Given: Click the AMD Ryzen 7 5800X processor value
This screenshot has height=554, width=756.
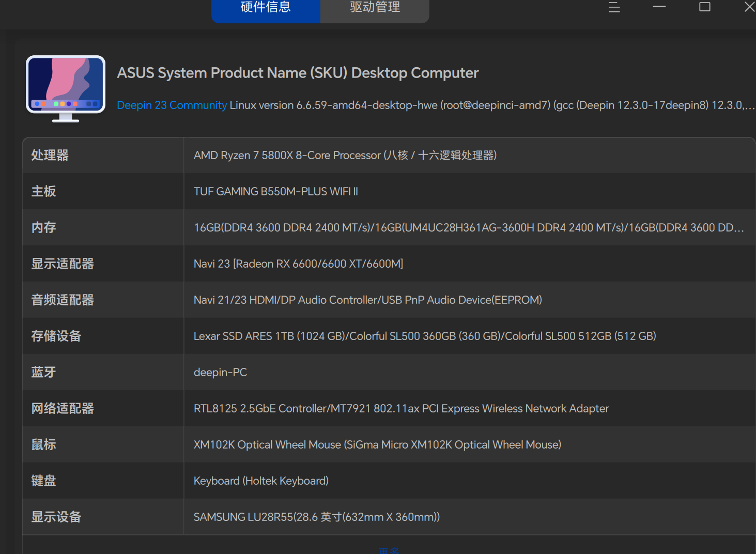Looking at the screenshot, I should pyautogui.click(x=345, y=155).
